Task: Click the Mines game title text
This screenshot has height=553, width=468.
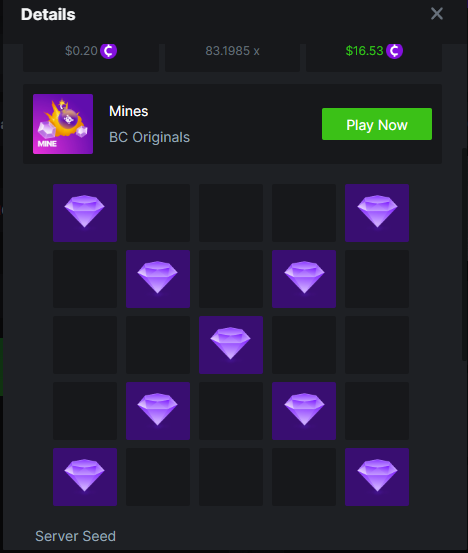Action: click(129, 111)
